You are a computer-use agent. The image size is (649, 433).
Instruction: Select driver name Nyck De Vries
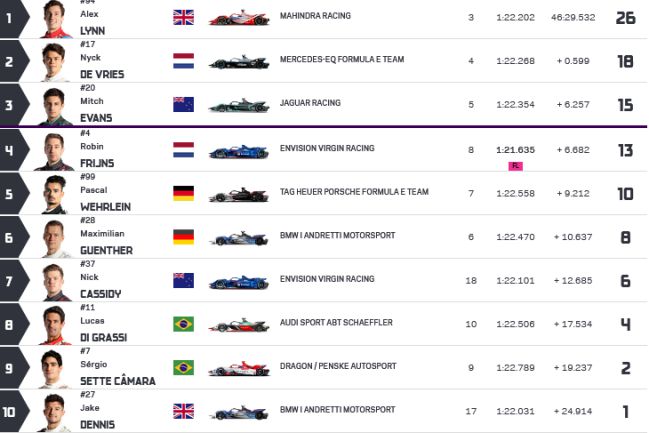pyautogui.click(x=102, y=66)
